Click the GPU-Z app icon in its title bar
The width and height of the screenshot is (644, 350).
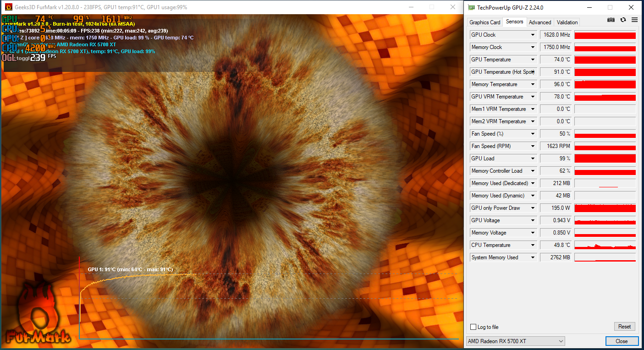point(471,7)
